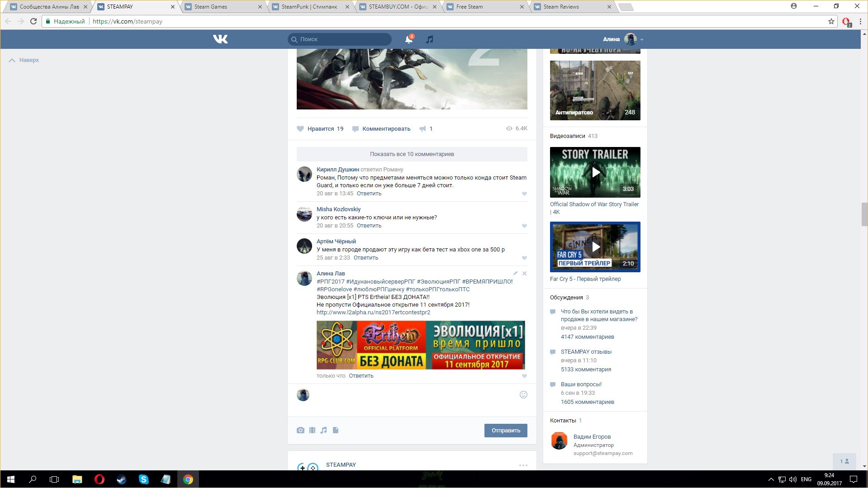
Task: Switch to the Steam Games tab
Action: (x=222, y=7)
